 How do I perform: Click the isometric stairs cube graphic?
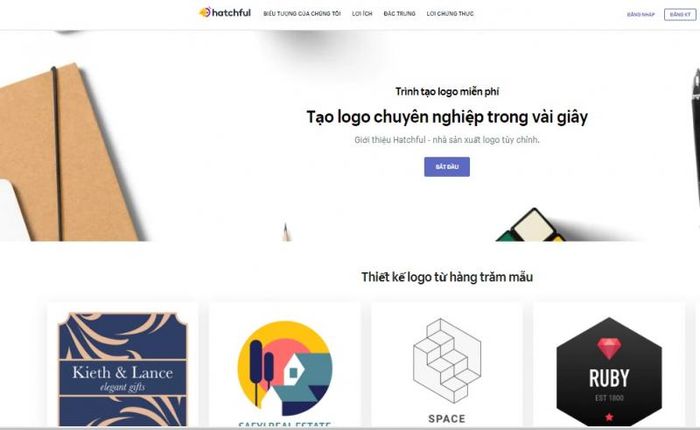[447, 361]
